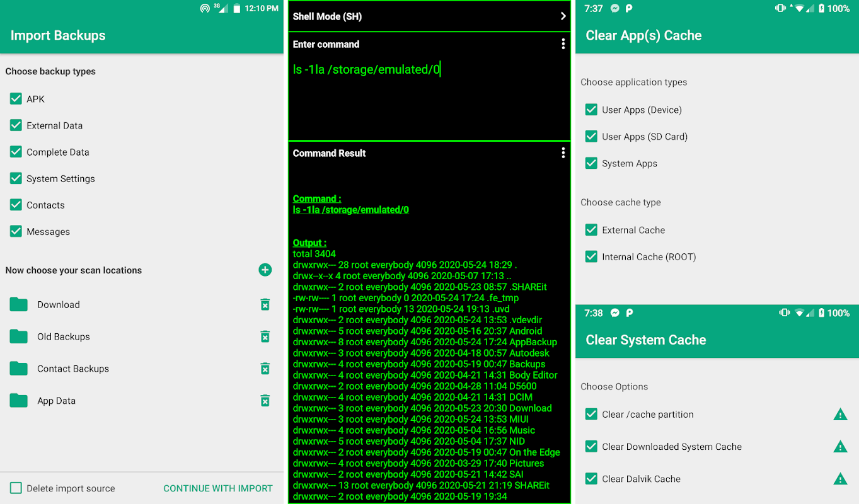Tap hotspot icon in Import Backups status bar
Screen dimensions: 859x504
coord(205,9)
